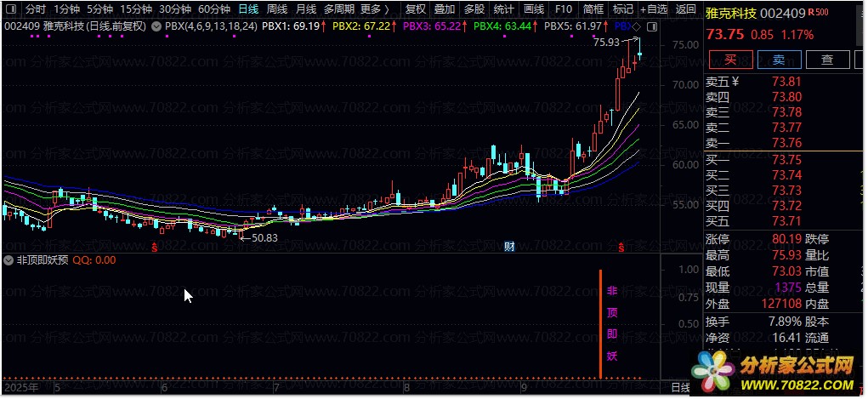Screen dimensions: 868x399
Task: Click the panel layout icon at top-left
Action: click(x=9, y=9)
